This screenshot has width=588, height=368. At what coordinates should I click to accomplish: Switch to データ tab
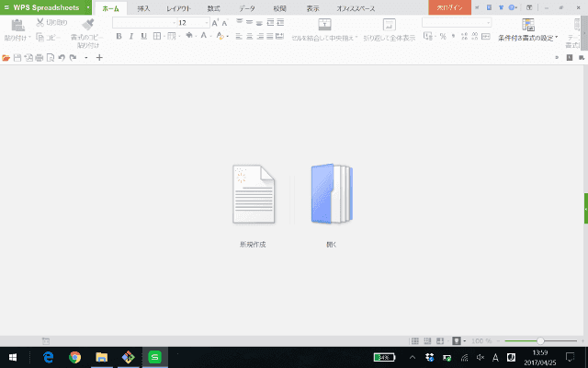(x=247, y=8)
